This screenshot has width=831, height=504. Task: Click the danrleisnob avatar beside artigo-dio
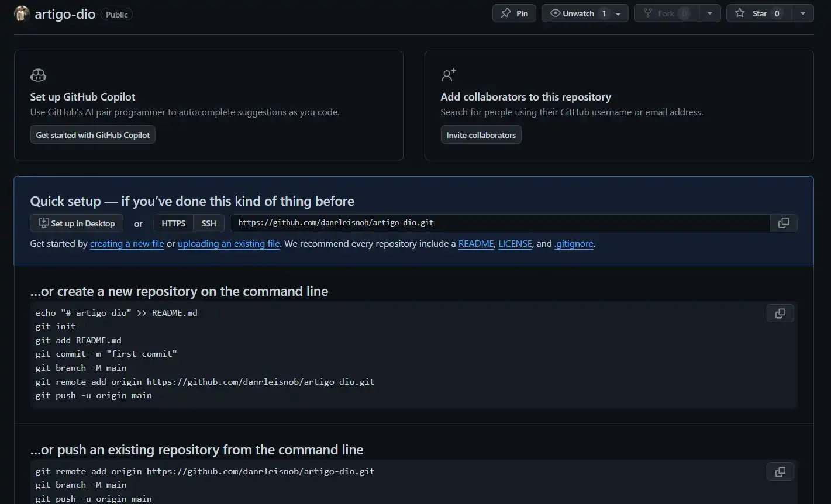tap(22, 14)
